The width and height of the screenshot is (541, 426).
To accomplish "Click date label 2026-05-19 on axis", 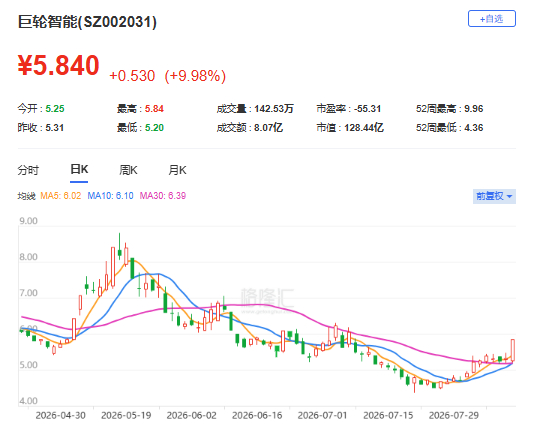I will (126, 415).
